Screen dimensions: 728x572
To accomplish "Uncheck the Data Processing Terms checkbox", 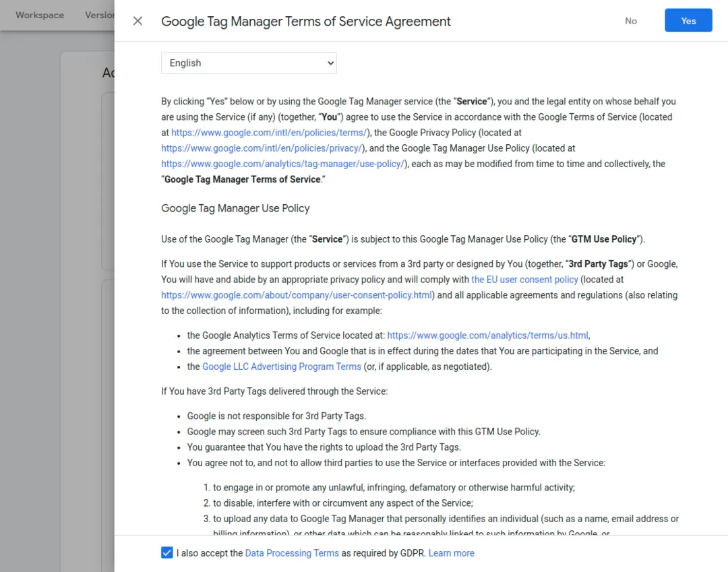I will pos(167,552).
